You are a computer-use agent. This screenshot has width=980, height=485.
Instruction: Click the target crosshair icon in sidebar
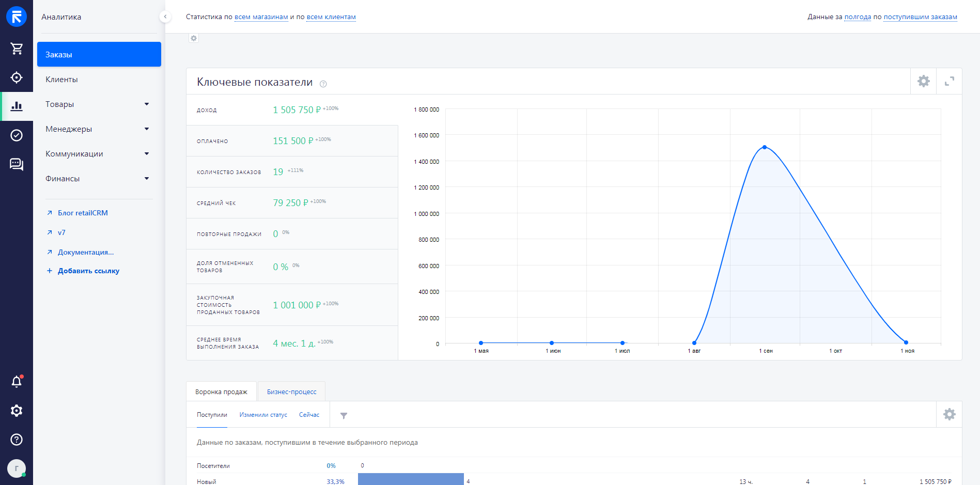pos(17,77)
